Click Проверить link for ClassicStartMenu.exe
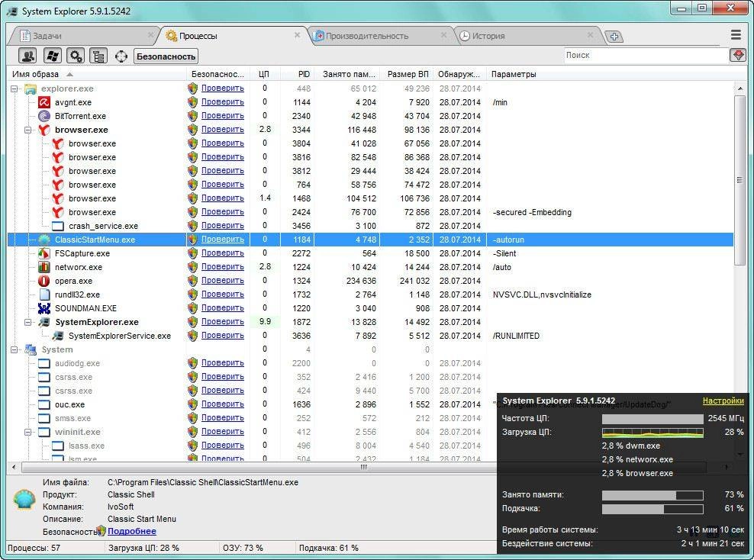The image size is (754, 560). click(223, 239)
